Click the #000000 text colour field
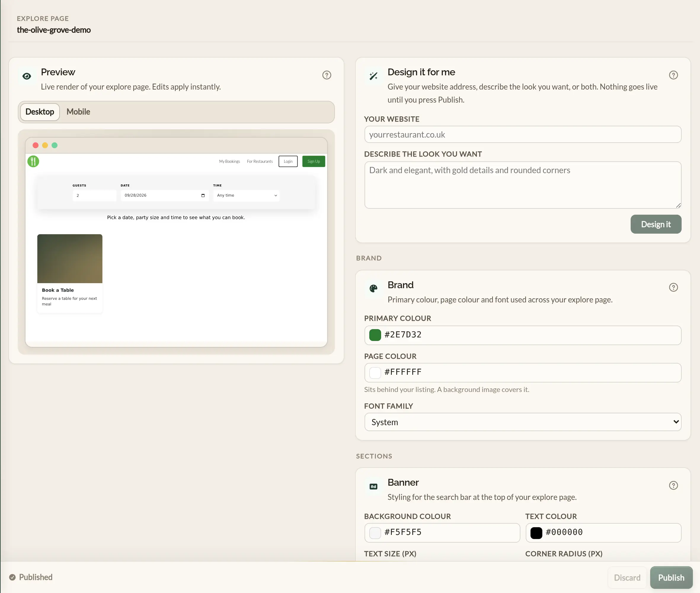 pyautogui.click(x=603, y=533)
